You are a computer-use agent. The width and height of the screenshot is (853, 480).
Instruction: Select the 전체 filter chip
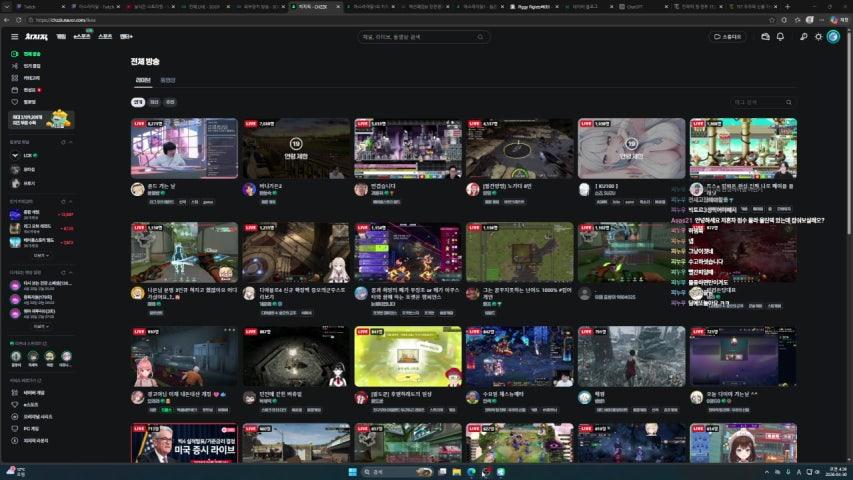(x=138, y=102)
